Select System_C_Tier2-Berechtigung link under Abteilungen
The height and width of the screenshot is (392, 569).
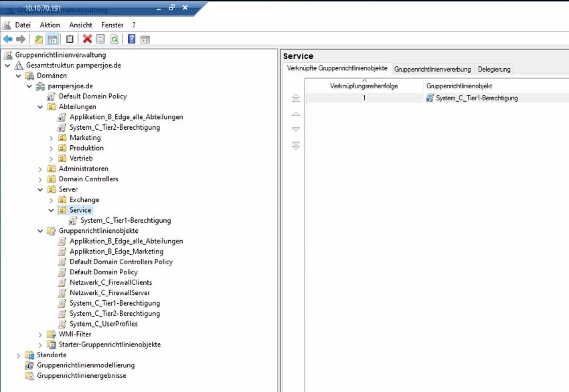coord(114,128)
